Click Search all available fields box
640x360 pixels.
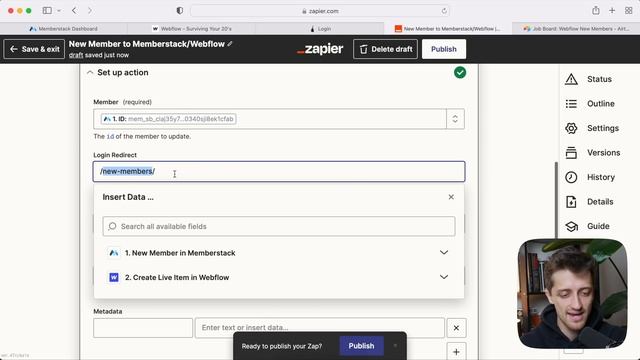(279, 226)
